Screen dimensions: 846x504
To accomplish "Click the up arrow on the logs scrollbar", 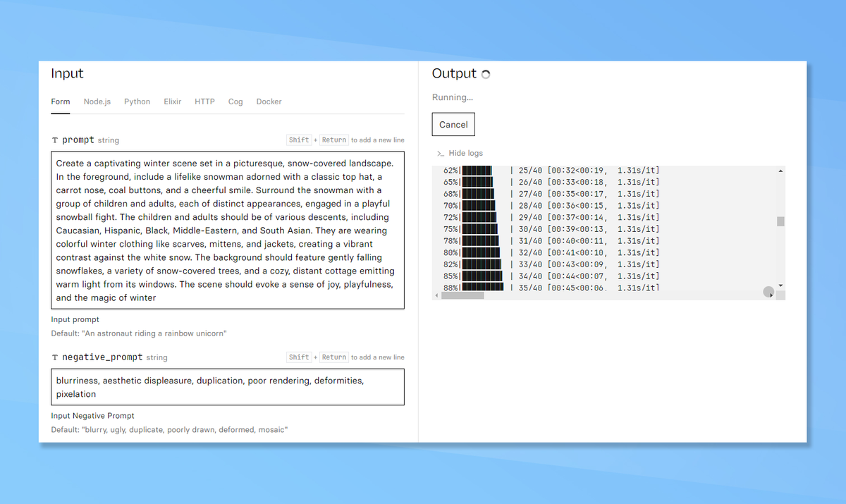I will pos(780,170).
